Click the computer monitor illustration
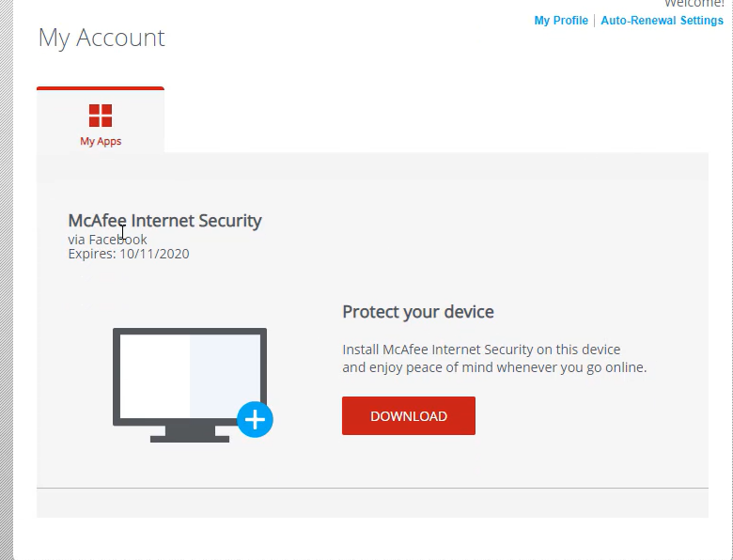Screen dimensions: 733x560 (190, 385)
